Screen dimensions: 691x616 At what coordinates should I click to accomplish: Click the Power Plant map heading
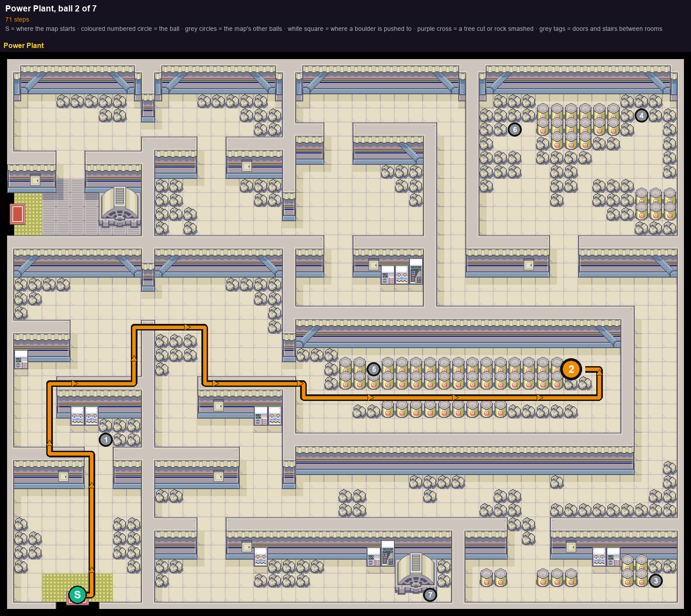point(24,45)
